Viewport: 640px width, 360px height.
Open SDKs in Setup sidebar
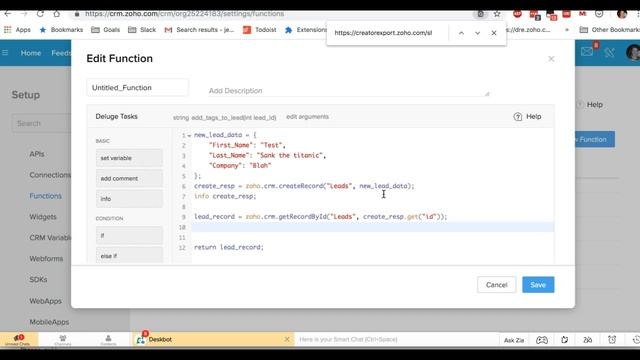(38, 280)
